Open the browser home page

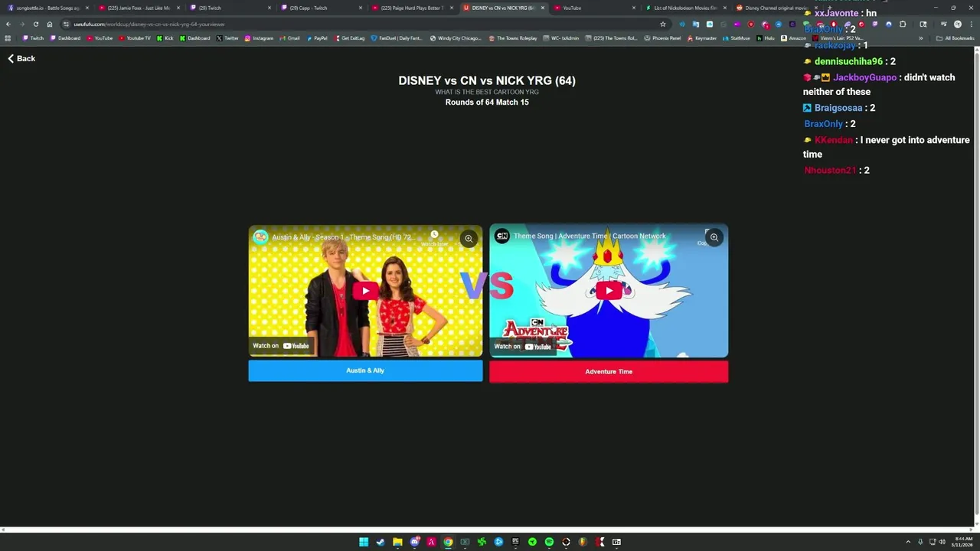[x=50, y=24]
